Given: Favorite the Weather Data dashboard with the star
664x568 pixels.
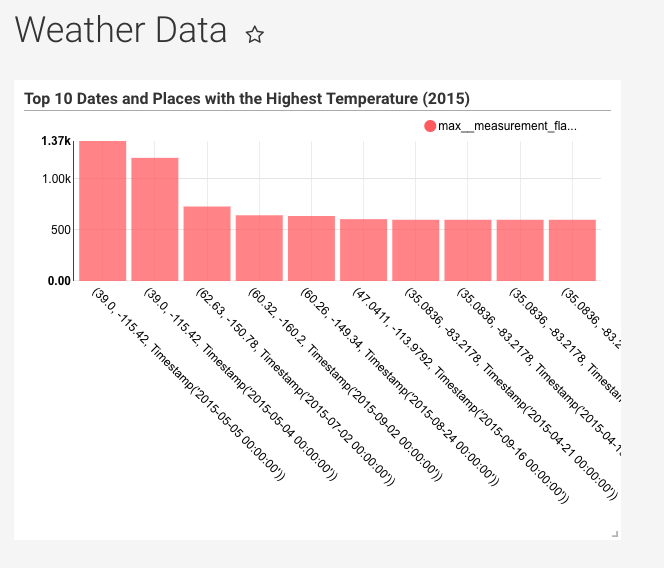Looking at the screenshot, I should (x=255, y=35).
